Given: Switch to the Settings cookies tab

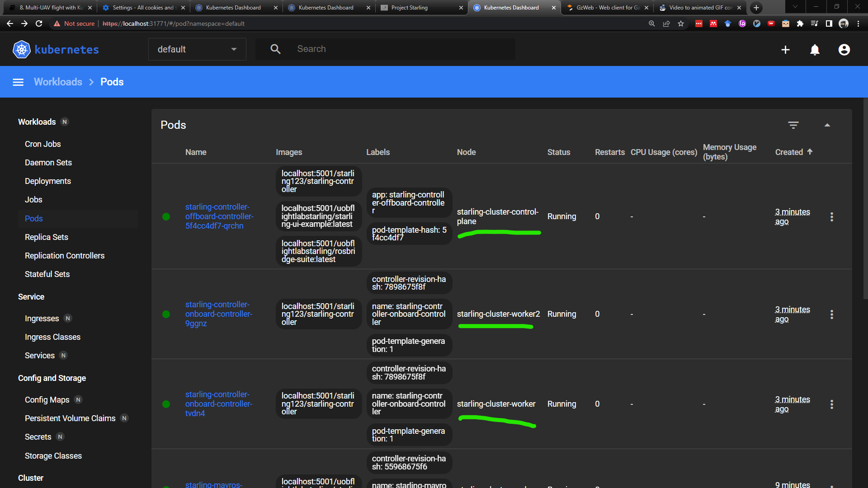Looking at the screenshot, I should [x=143, y=8].
